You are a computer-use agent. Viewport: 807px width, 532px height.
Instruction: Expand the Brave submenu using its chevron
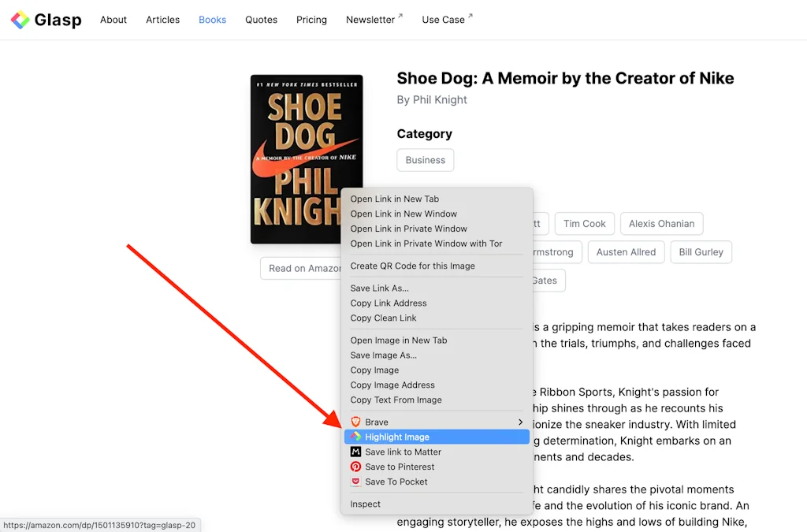click(x=520, y=422)
